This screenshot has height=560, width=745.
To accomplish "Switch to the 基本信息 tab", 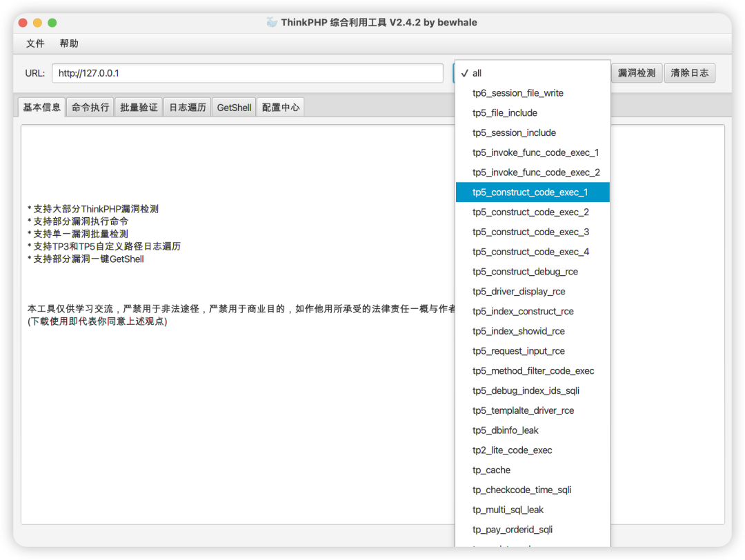I will click(42, 108).
